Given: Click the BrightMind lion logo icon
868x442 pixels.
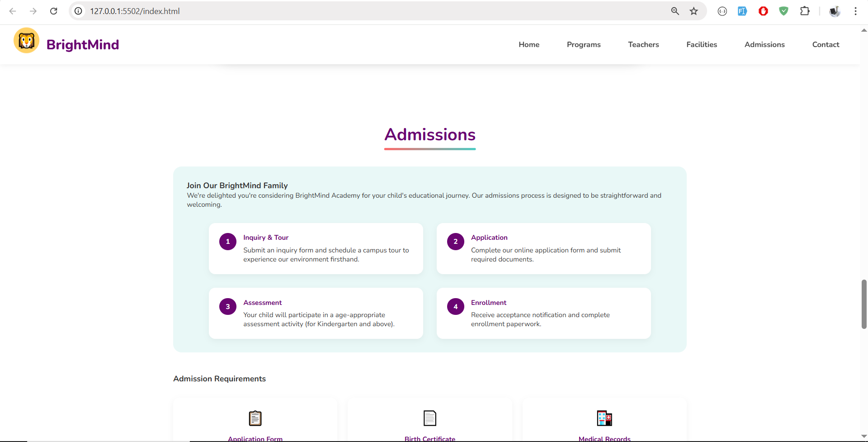Looking at the screenshot, I should coord(26,41).
